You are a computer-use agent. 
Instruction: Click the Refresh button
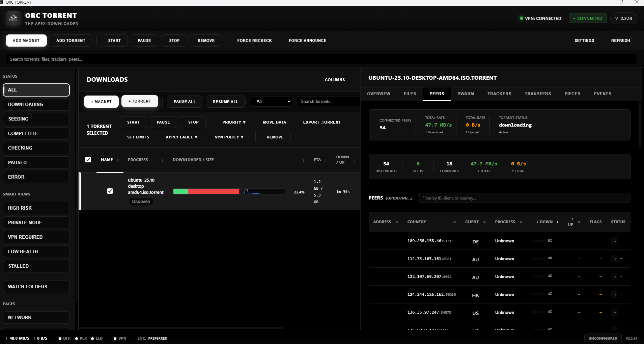(x=620, y=41)
